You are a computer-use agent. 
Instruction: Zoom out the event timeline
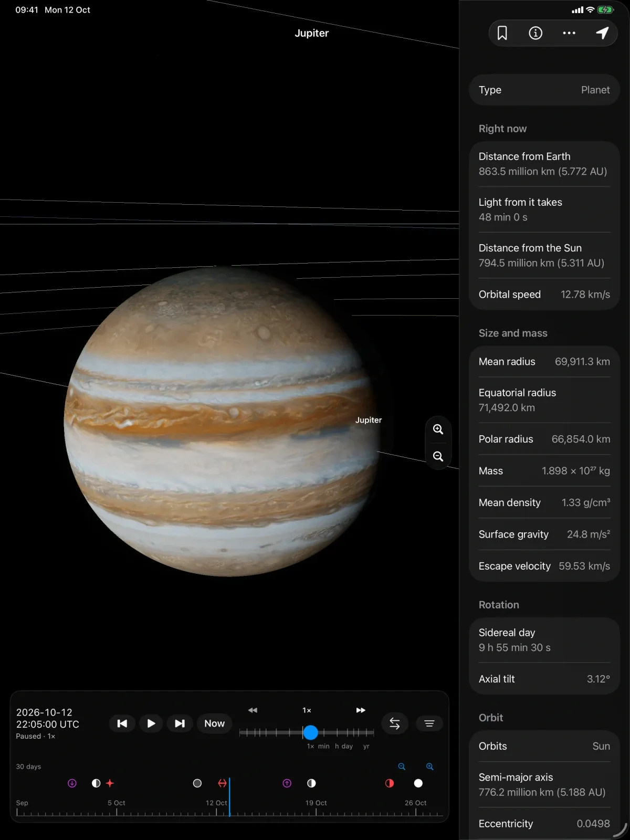402,766
